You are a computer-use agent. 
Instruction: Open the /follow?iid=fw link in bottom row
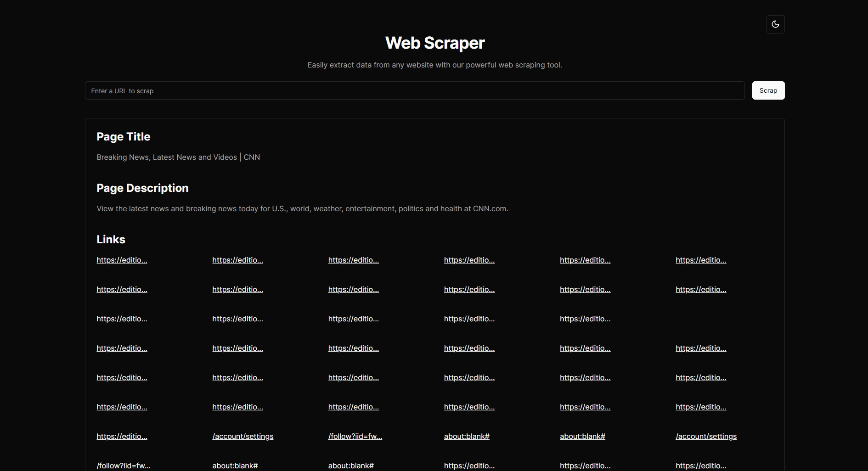point(123,465)
